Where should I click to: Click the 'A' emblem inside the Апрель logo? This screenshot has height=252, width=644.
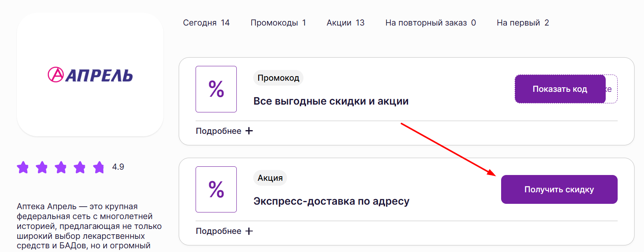(x=56, y=75)
